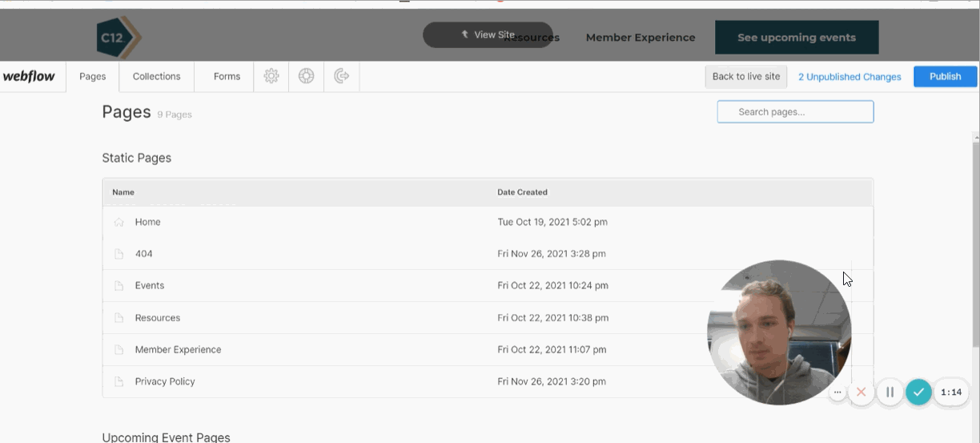Finish recording with the teal checkmark

918,393
